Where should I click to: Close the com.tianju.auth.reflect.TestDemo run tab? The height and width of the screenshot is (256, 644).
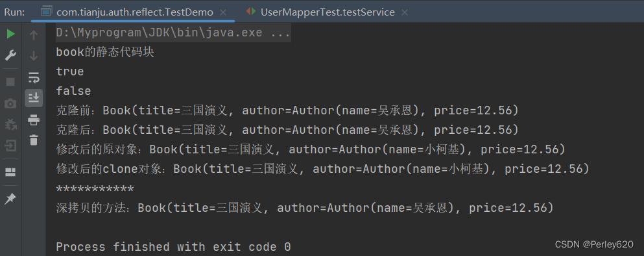(x=224, y=12)
